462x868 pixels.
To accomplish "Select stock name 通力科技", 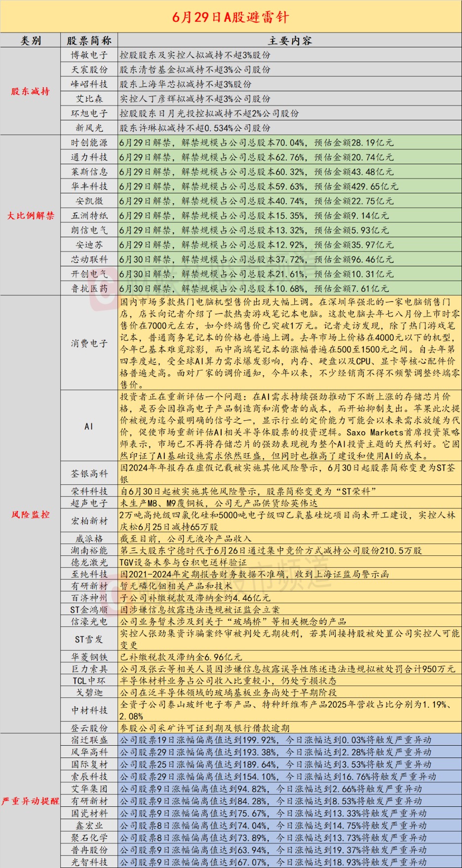I will click(89, 157).
